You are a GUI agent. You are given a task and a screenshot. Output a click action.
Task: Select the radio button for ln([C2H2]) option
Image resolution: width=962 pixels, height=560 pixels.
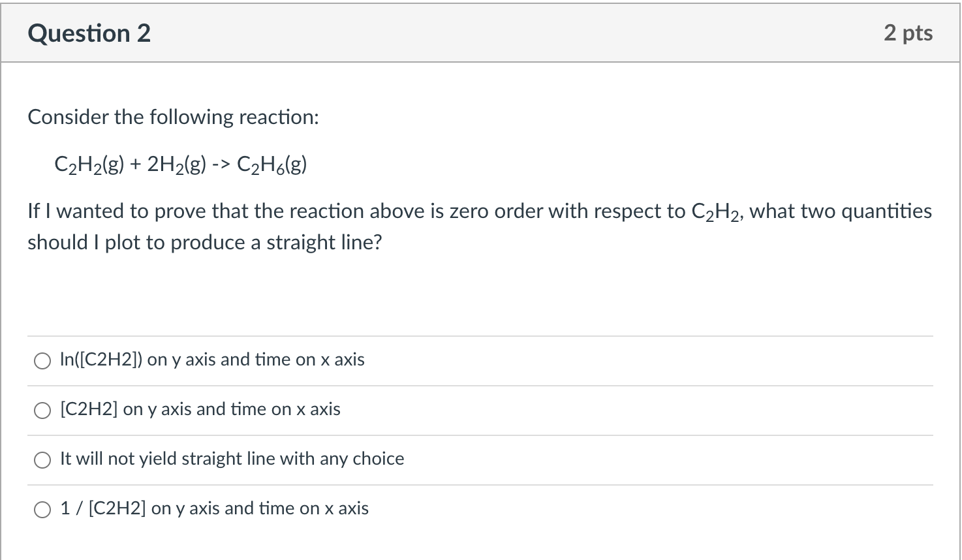click(x=42, y=360)
